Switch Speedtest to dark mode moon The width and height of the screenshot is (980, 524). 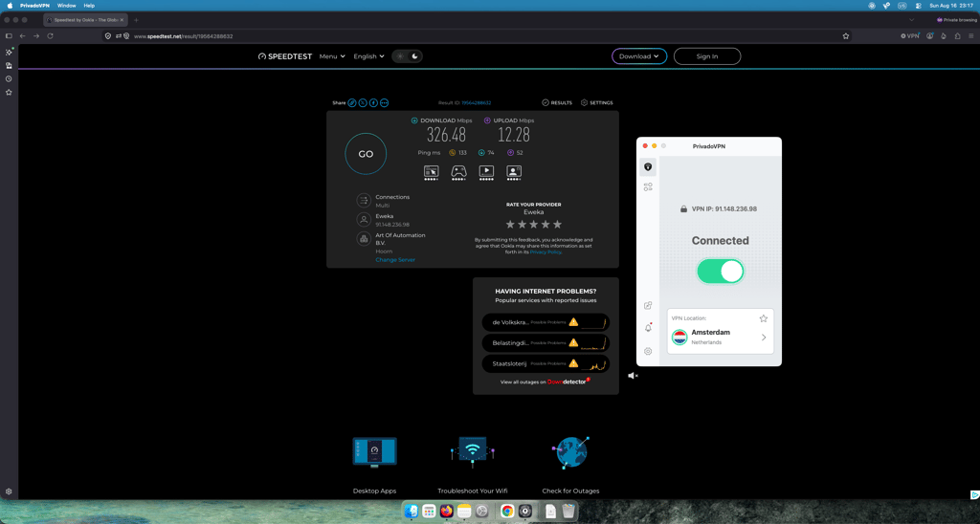click(414, 56)
